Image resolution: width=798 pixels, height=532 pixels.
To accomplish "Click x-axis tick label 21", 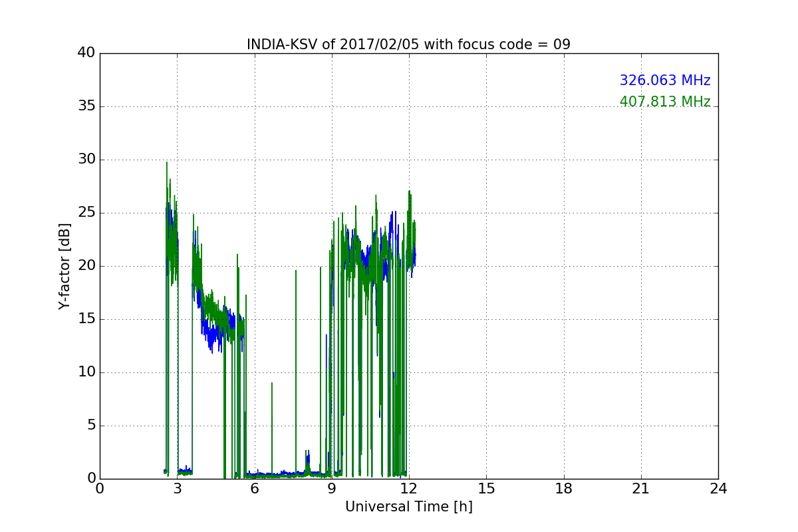I will [641, 489].
